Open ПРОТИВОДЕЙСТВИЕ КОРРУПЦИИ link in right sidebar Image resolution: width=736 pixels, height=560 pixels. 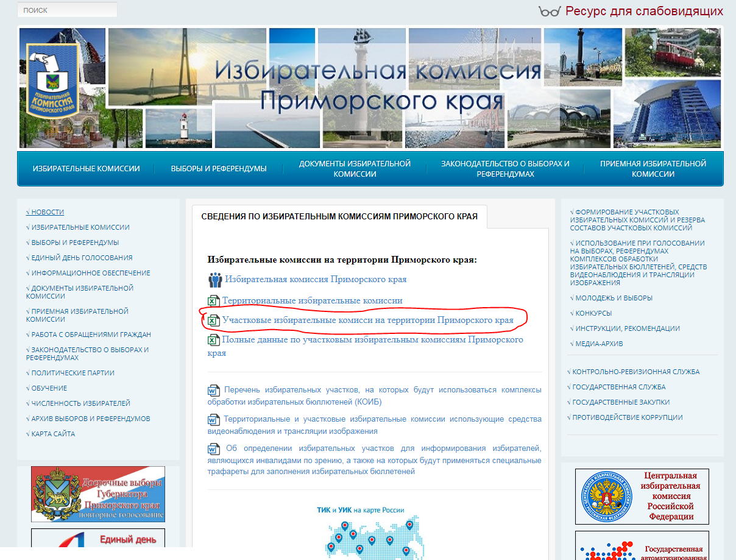point(627,417)
